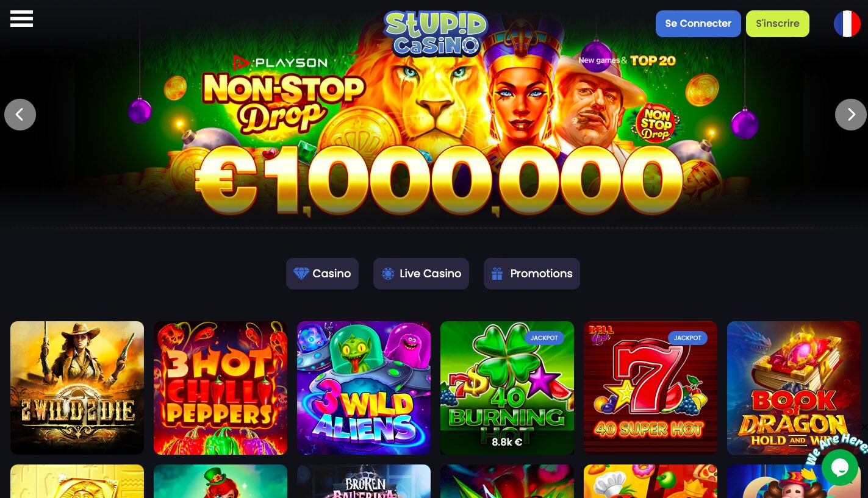Click the diamond Casino icon

point(301,274)
